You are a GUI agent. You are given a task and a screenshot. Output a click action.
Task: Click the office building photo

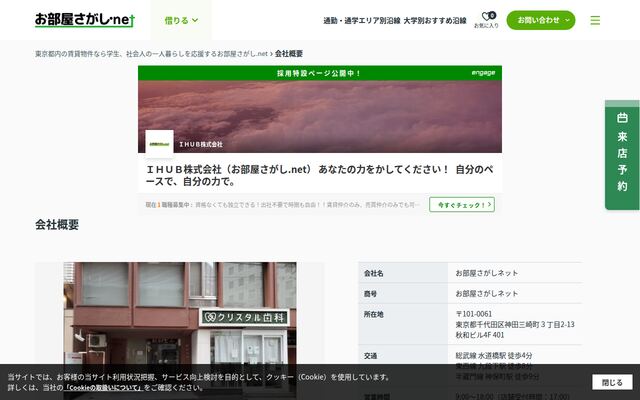pyautogui.click(x=180, y=313)
